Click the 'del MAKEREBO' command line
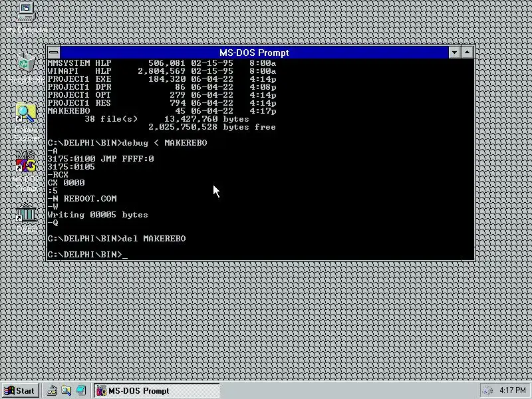Screen dimensions: 532x399 tap(117, 239)
